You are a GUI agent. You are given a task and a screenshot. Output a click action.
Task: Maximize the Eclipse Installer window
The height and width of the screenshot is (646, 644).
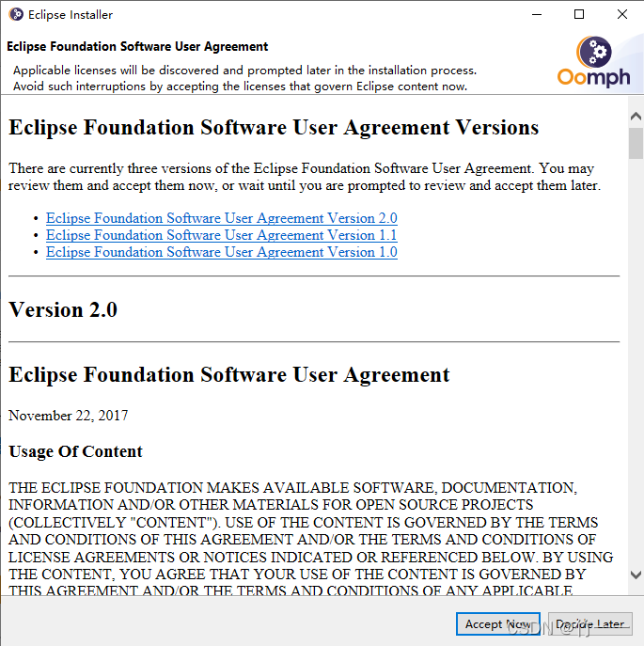point(579,14)
